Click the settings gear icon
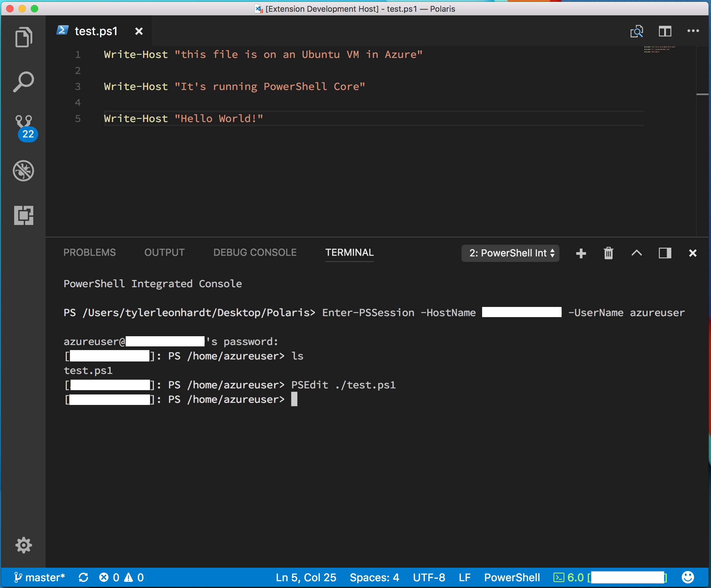The image size is (711, 588). [24, 544]
